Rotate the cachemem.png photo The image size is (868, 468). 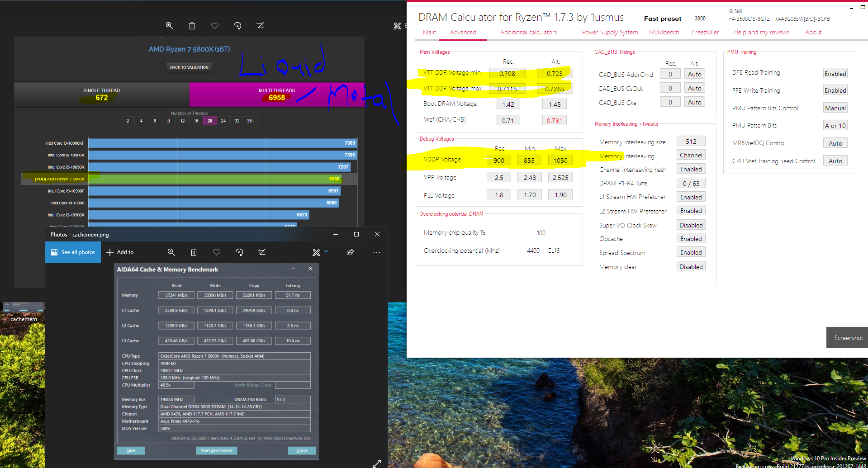pyautogui.click(x=239, y=252)
